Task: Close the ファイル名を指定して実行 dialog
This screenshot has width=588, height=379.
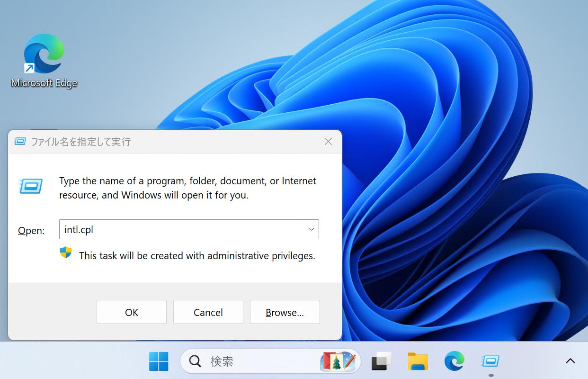Action: [x=328, y=142]
